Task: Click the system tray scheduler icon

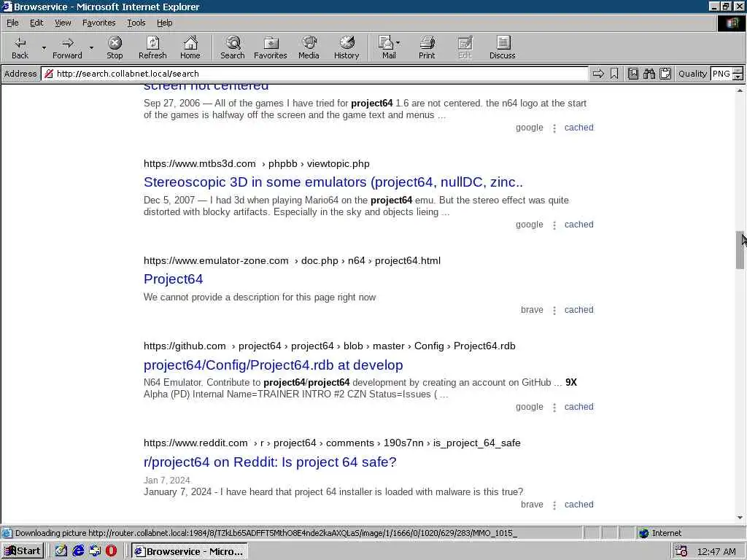Action: click(x=681, y=551)
